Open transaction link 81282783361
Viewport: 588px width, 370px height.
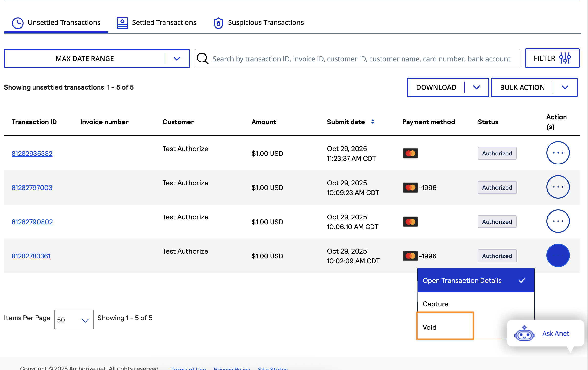tap(31, 256)
